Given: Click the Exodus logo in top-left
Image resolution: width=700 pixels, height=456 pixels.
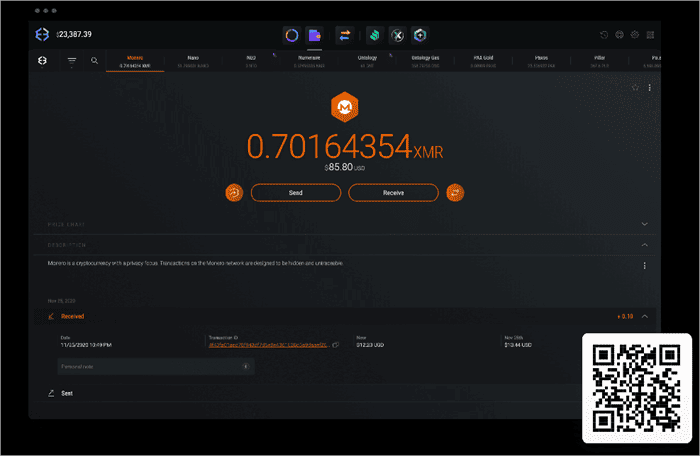Looking at the screenshot, I should [x=41, y=35].
